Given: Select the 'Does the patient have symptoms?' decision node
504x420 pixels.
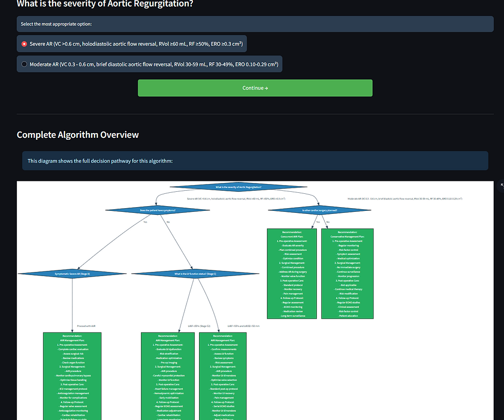Looking at the screenshot, I should [158, 210].
